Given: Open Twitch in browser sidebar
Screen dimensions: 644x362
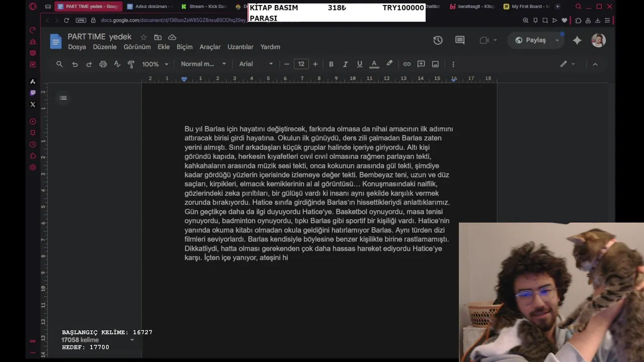Looking at the screenshot, I should point(33,93).
